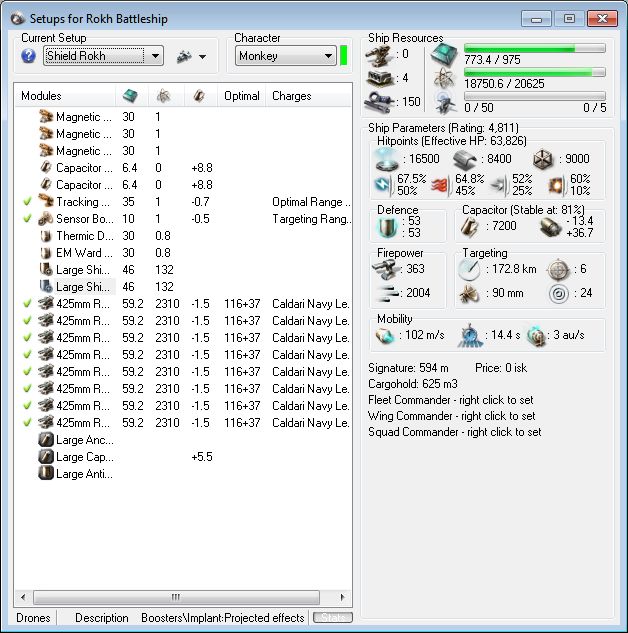Viewport: 628px width, 633px height.
Task: Click the Optimal Range charge text of Tracking module
Action: click(x=311, y=201)
